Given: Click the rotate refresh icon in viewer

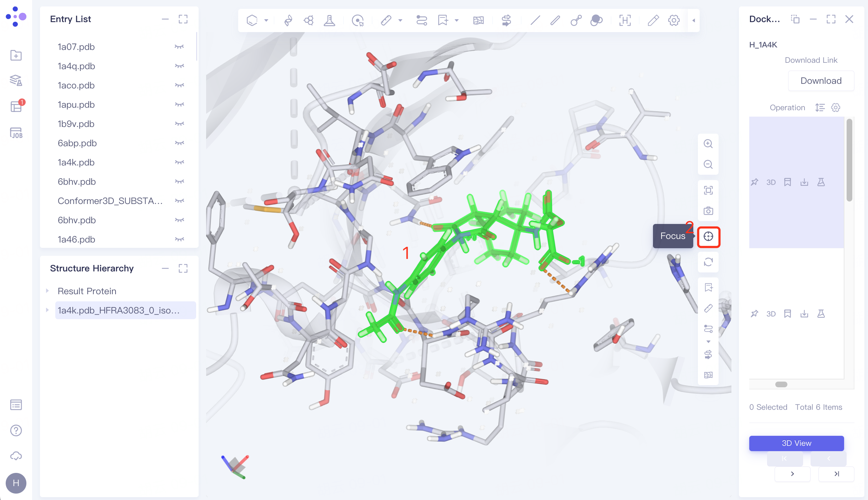Looking at the screenshot, I should coord(708,262).
